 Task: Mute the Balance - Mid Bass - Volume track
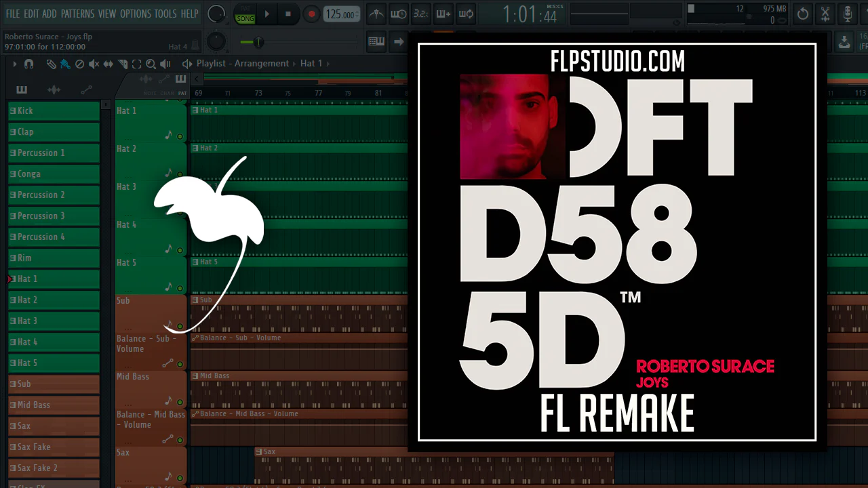(x=180, y=440)
